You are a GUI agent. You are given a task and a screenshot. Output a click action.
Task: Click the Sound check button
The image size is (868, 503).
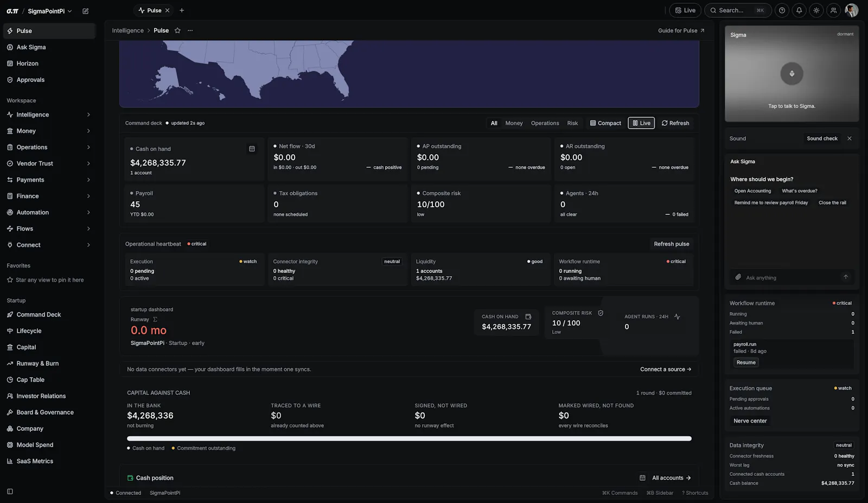pyautogui.click(x=822, y=138)
